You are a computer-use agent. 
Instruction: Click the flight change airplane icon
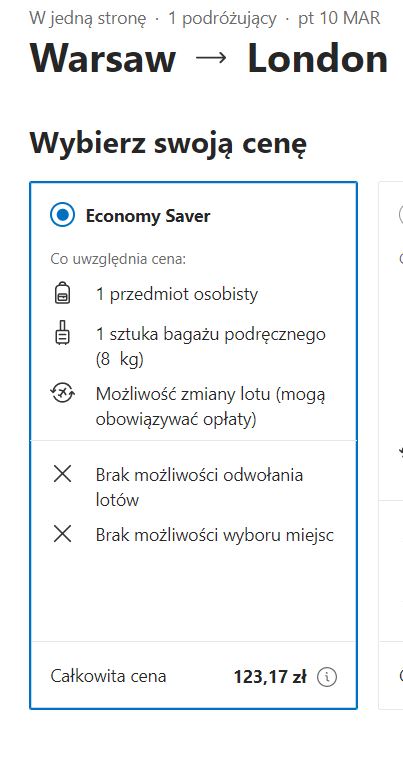click(x=63, y=393)
